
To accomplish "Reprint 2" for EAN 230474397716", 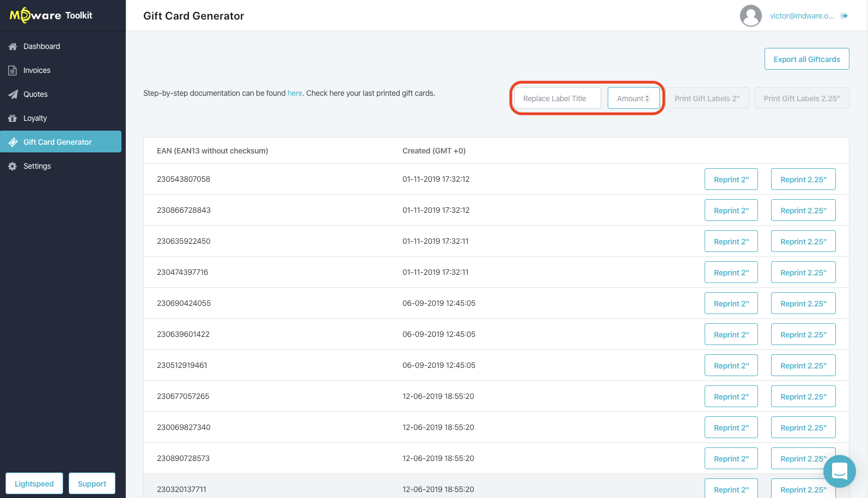I will pyautogui.click(x=731, y=272).
